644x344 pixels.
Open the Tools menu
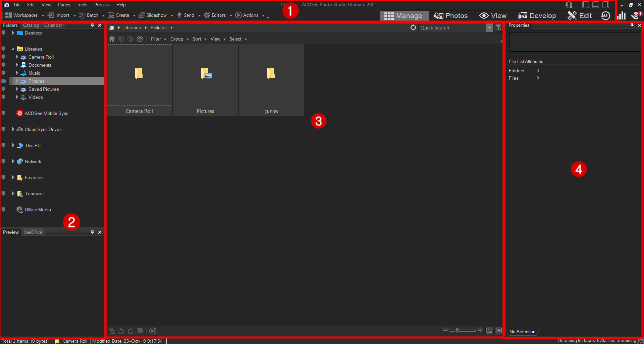coord(82,5)
